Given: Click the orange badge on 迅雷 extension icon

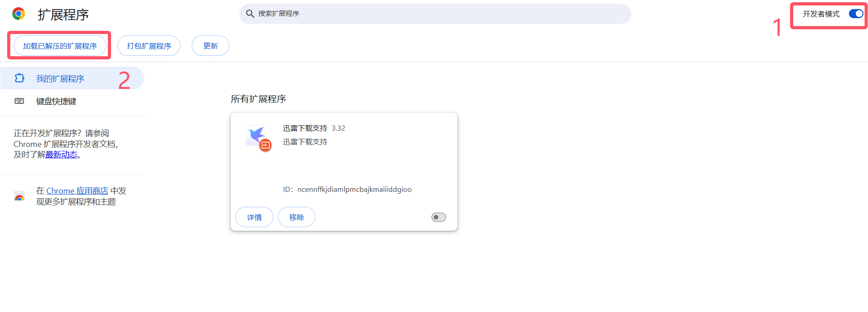Looking at the screenshot, I should (x=265, y=145).
